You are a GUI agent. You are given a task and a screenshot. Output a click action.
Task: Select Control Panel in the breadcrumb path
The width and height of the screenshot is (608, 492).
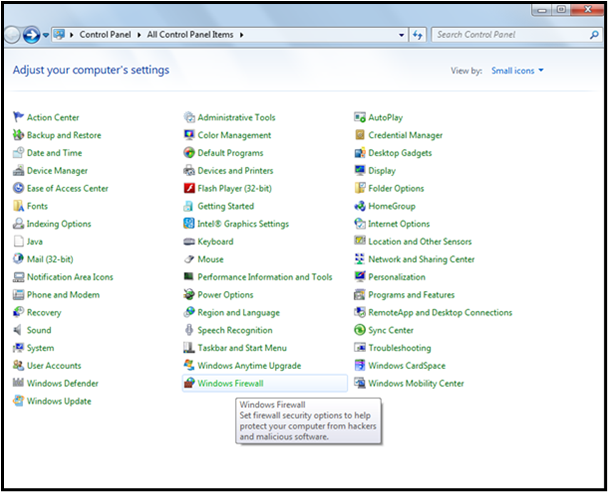[x=107, y=34]
